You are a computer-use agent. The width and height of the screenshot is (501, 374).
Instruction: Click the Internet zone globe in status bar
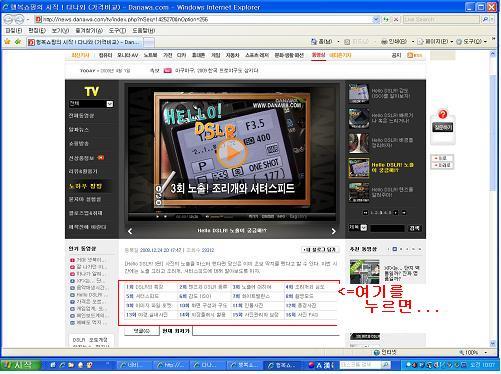[x=377, y=352]
